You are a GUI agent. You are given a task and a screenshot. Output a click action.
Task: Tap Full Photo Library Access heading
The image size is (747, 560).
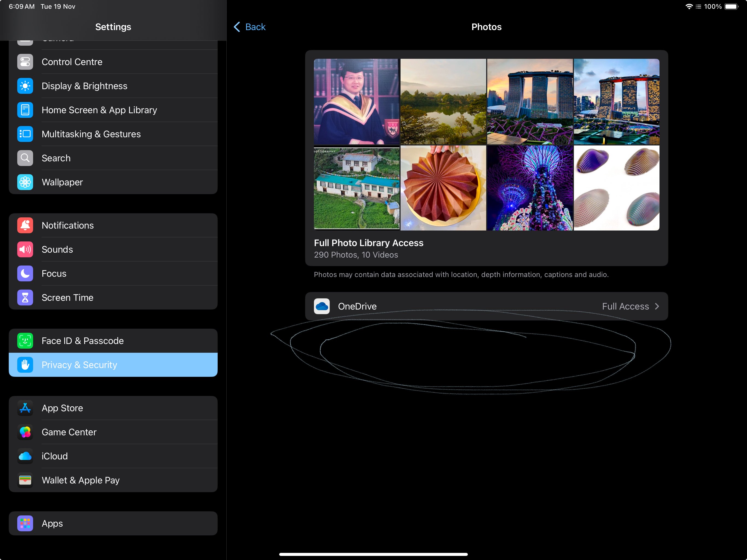click(x=368, y=243)
